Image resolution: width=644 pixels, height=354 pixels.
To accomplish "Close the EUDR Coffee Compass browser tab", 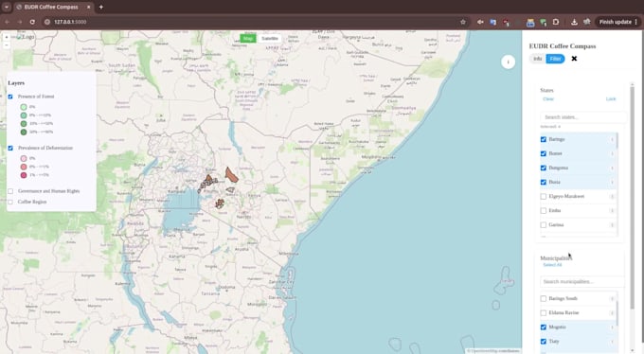I will point(89,7).
